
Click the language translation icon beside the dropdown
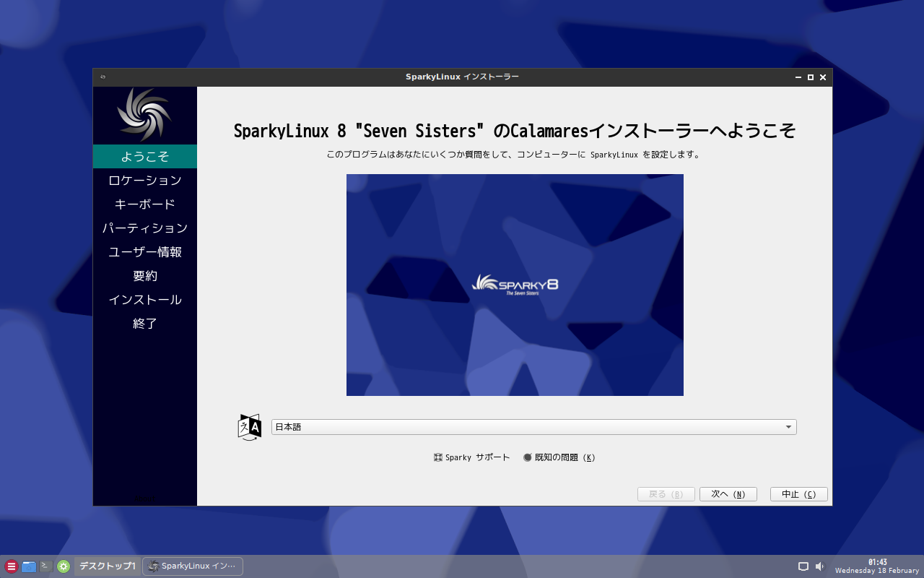point(250,427)
